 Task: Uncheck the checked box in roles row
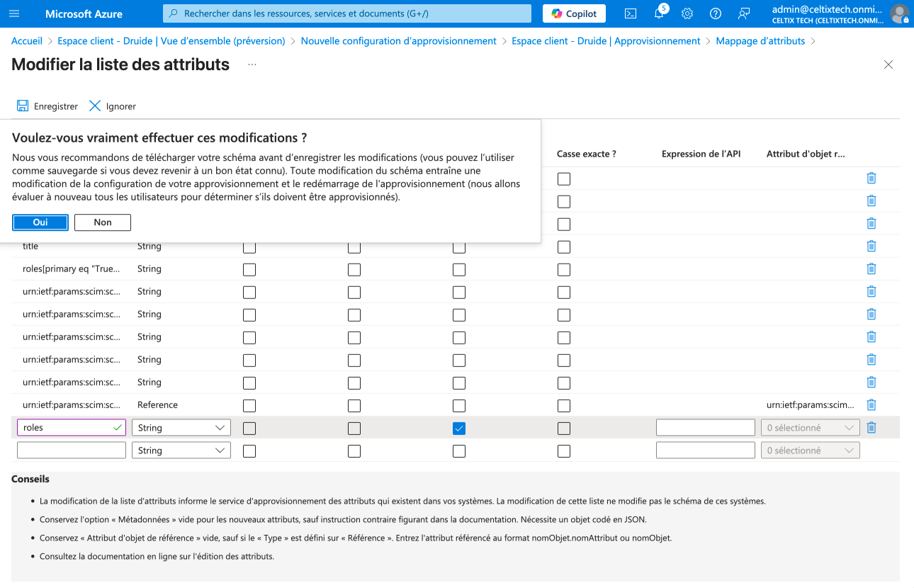459,428
